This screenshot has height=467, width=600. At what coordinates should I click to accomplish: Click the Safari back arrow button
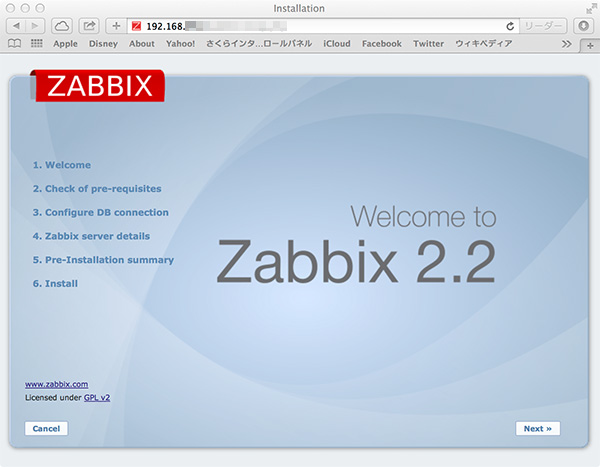coord(16,25)
